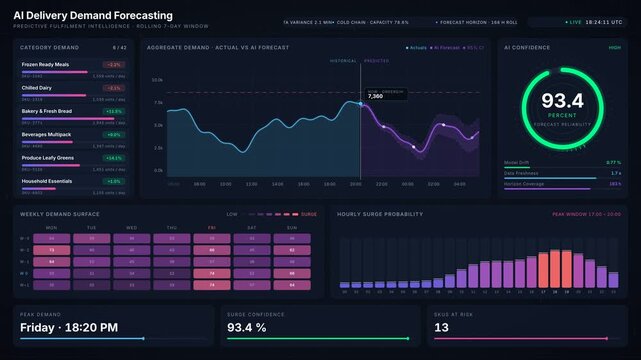Click the Friday W 0 heatmap cell
Screen dimensions: 641x360
[x=212, y=273]
